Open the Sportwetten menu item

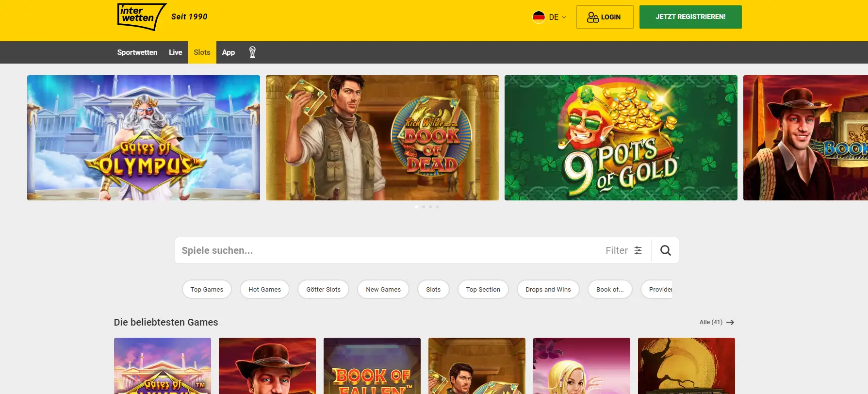point(137,52)
